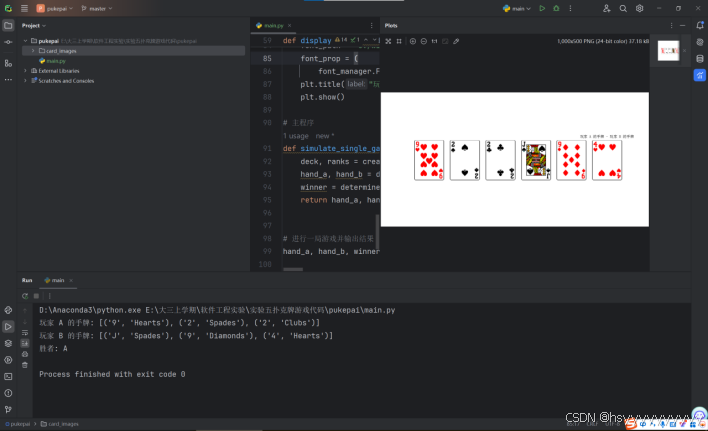Click the horizontal scrollbar in editor
This screenshot has width=708, height=431.
pos(293,269)
